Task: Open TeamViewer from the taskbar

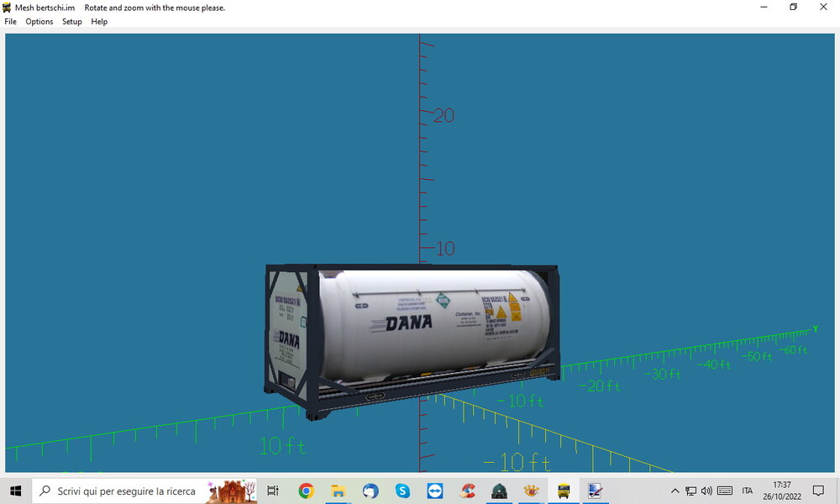Action: 434,491
